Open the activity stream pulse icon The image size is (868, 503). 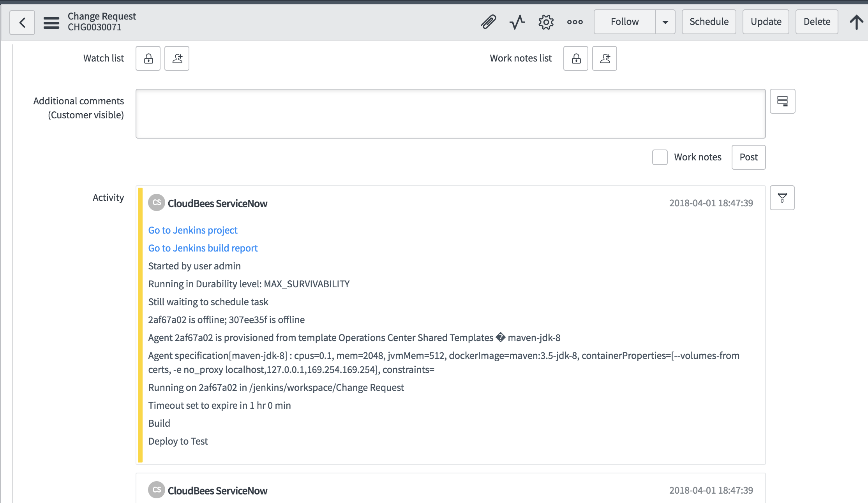click(517, 22)
